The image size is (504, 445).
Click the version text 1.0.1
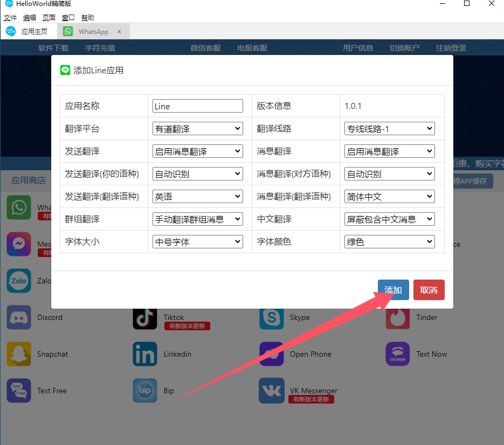(x=353, y=106)
